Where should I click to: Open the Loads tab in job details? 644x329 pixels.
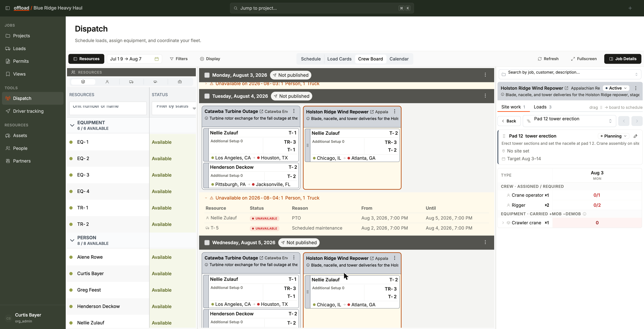pos(542,107)
